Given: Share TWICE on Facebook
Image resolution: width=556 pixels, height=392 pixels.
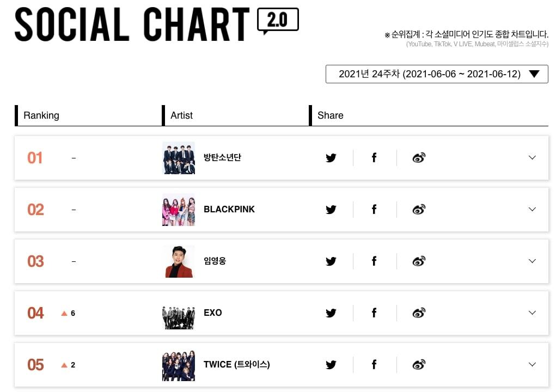Looking at the screenshot, I should (374, 365).
